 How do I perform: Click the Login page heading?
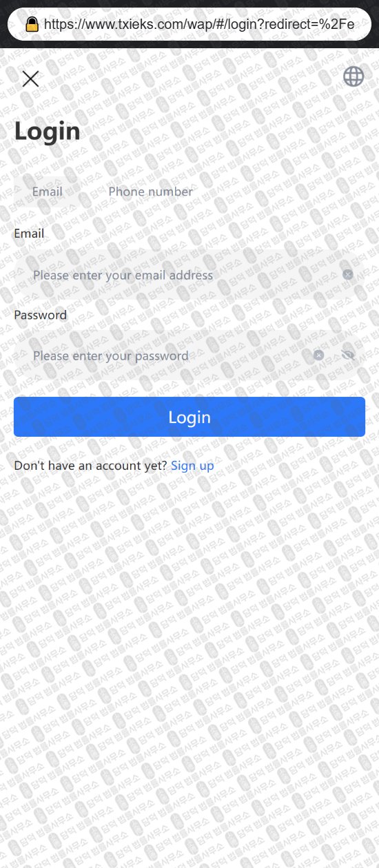pyautogui.click(x=48, y=131)
